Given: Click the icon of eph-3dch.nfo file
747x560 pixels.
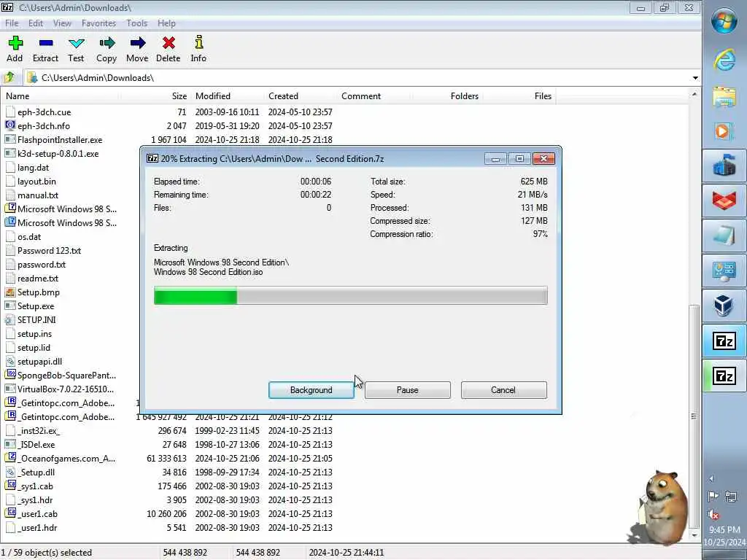Looking at the screenshot, I should click(x=10, y=125).
